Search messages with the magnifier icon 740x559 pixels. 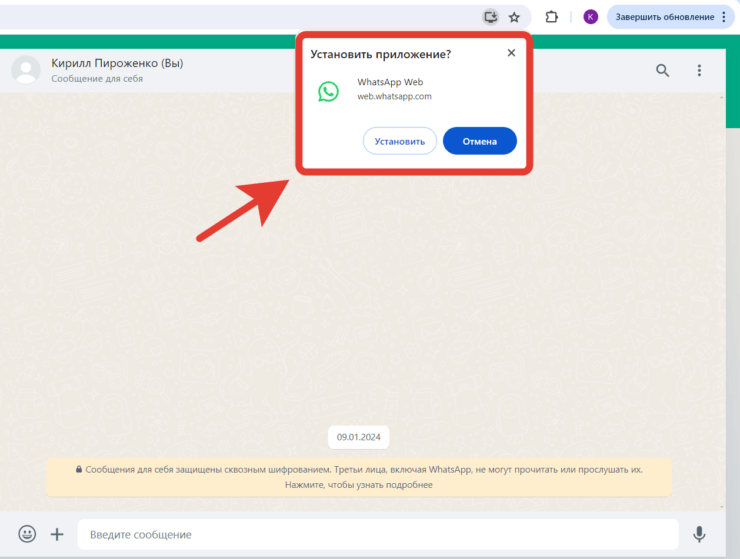click(x=663, y=70)
